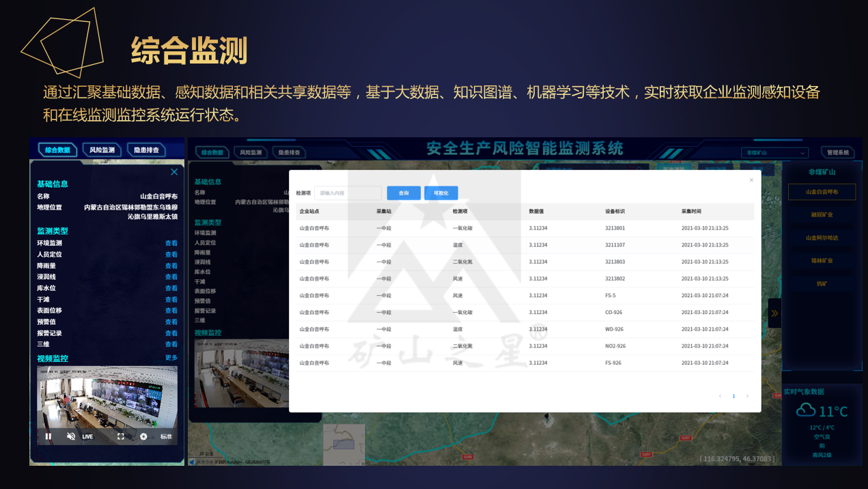Click the 设备标识 column header
This screenshot has width=868, height=489.
(615, 211)
